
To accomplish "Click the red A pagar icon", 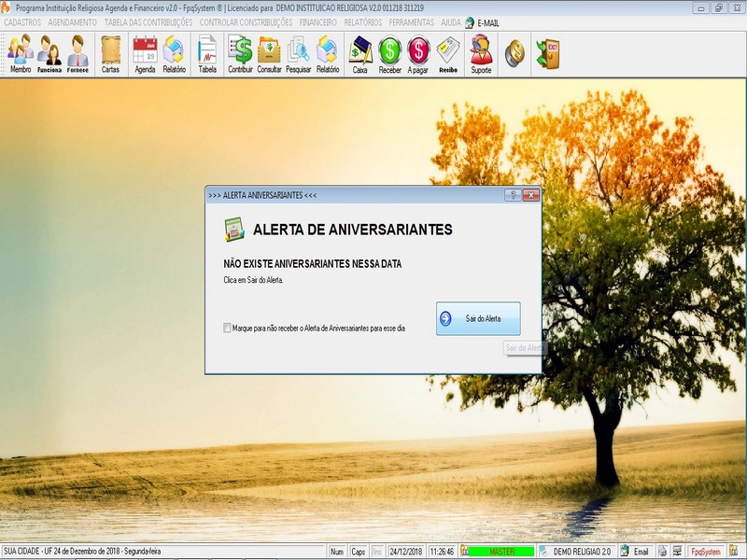I will 418,54.
